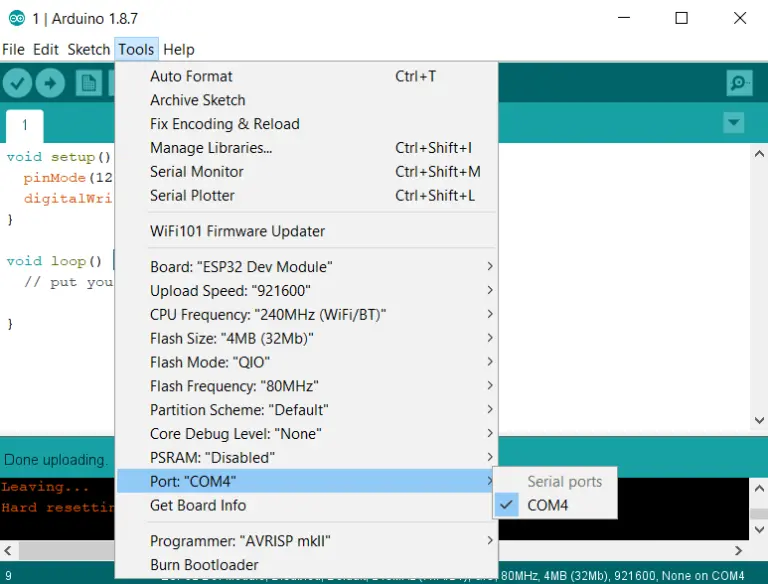768x584 pixels.
Task: Click the Done uploading status message
Action: click(55, 460)
